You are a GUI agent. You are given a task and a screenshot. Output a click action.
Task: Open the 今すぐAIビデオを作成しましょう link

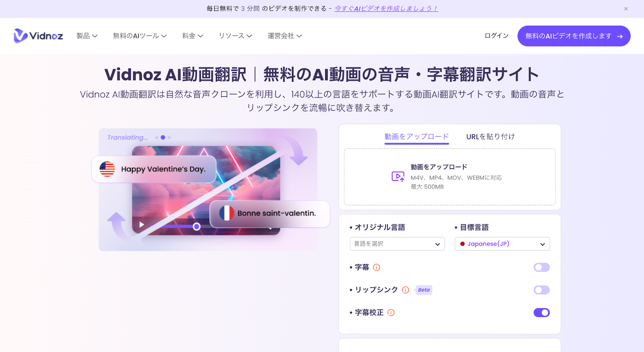386,8
